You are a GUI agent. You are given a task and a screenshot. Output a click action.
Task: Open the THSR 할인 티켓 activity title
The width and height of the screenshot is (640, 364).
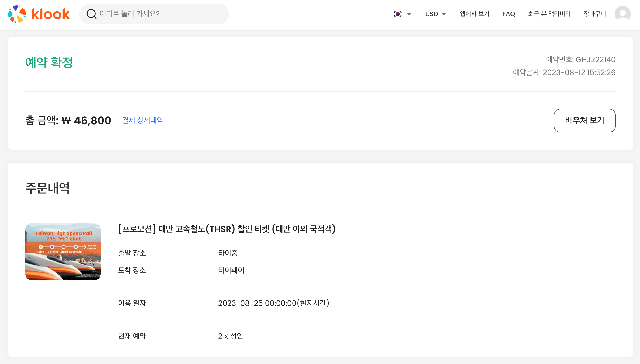[x=227, y=229]
